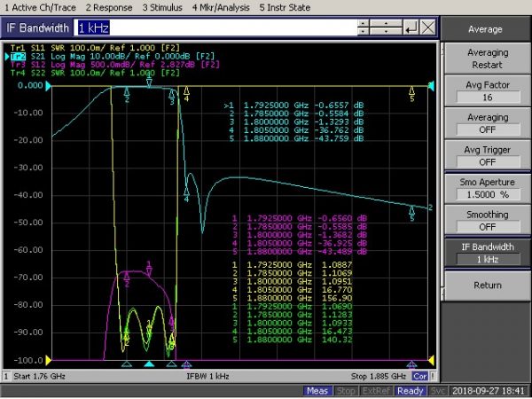Click cyan marker row 5 reading -43.759 dB
Screen dimensions: 532x399
pos(296,138)
